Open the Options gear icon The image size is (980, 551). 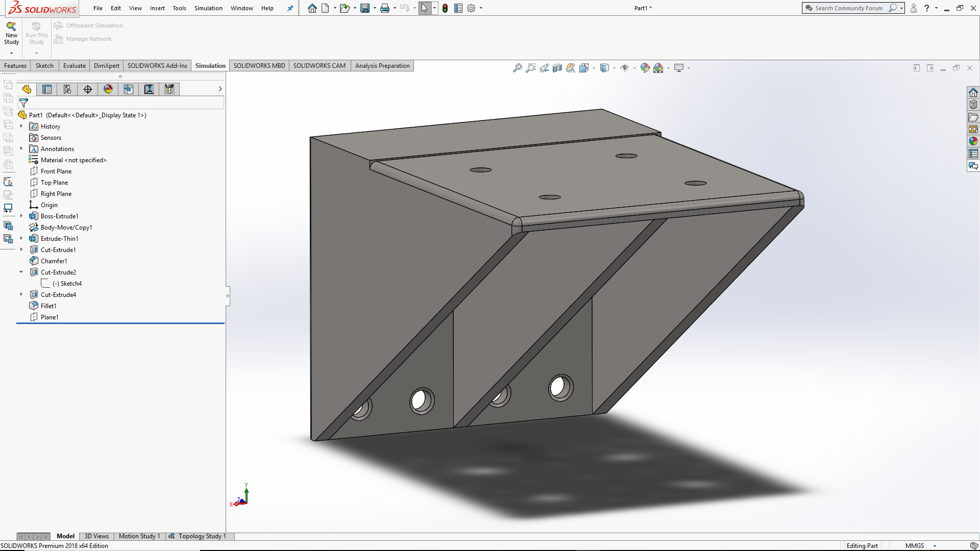[x=471, y=8]
